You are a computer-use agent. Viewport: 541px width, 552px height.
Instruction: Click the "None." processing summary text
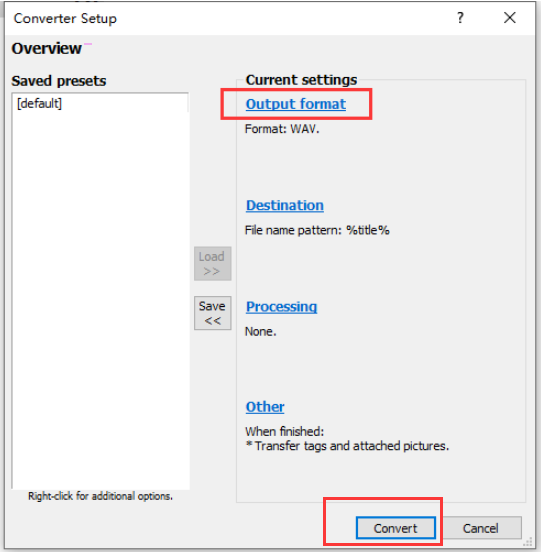click(x=260, y=331)
